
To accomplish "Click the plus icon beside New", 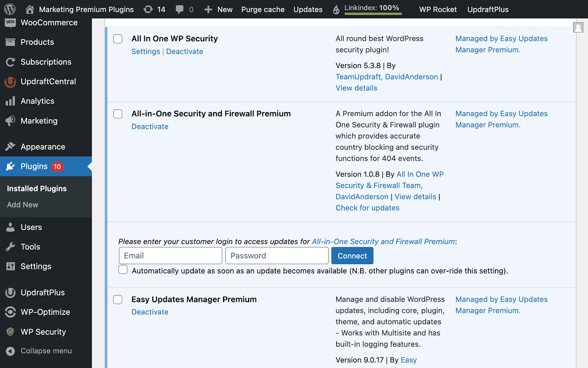I will click(208, 10).
